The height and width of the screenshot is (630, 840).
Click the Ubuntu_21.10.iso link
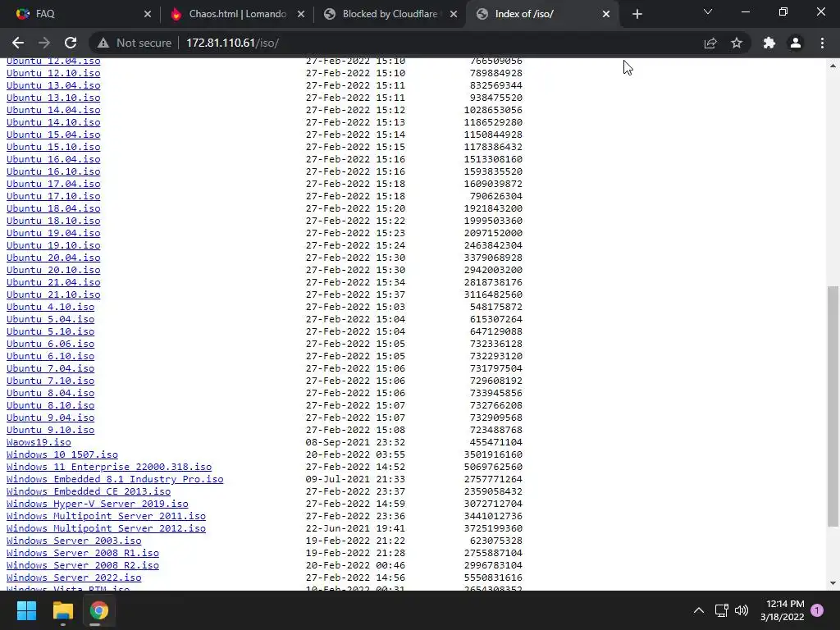click(53, 294)
